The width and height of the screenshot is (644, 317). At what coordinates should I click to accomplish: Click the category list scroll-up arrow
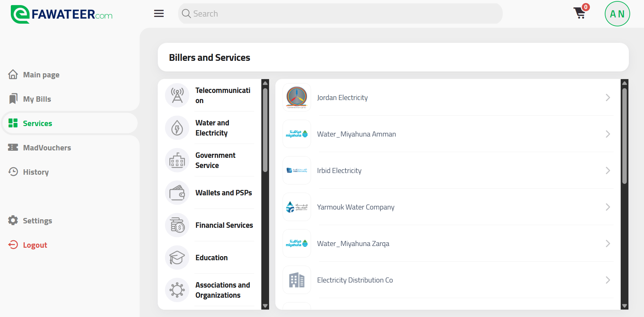pos(265,83)
